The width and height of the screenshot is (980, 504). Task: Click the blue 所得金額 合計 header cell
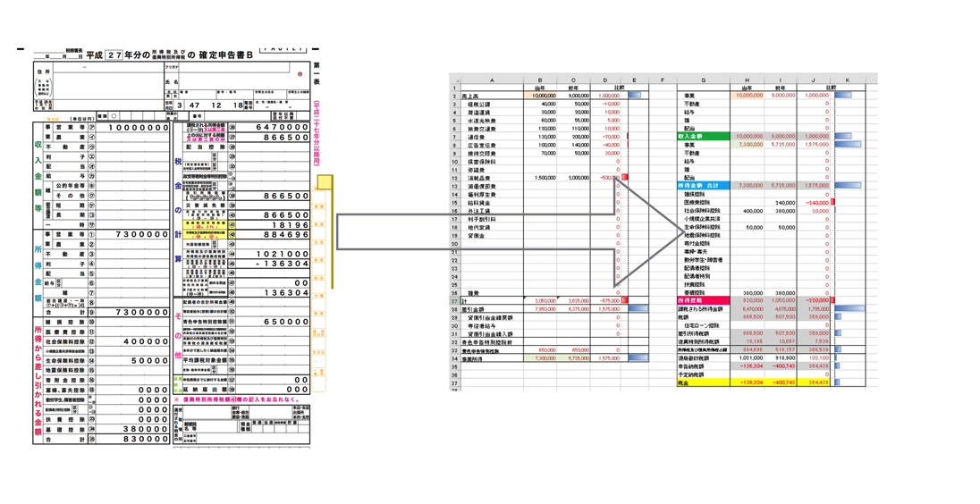click(x=704, y=186)
